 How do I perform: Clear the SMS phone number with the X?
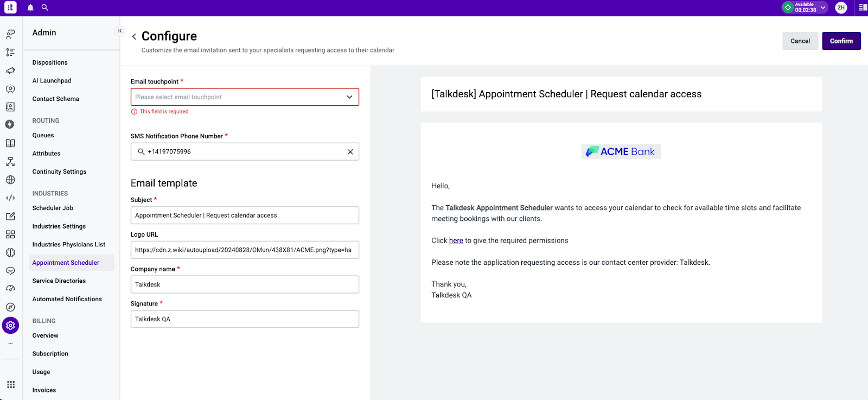coord(349,151)
